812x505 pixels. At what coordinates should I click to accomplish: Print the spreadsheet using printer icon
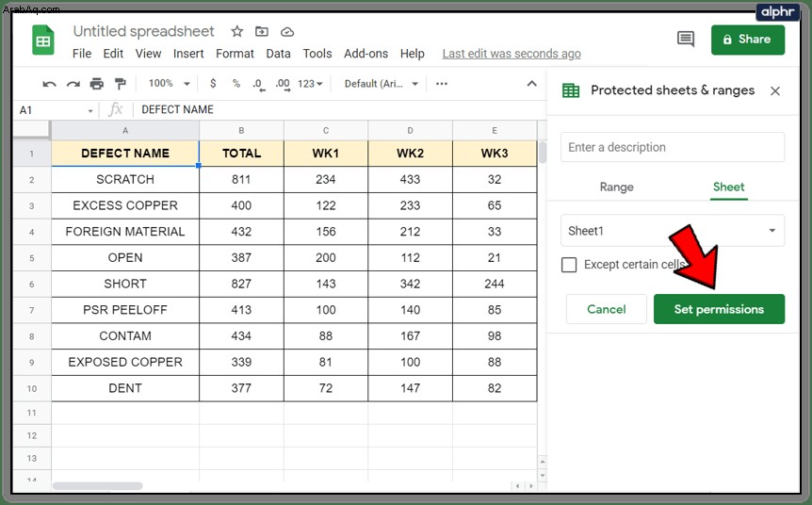(97, 84)
